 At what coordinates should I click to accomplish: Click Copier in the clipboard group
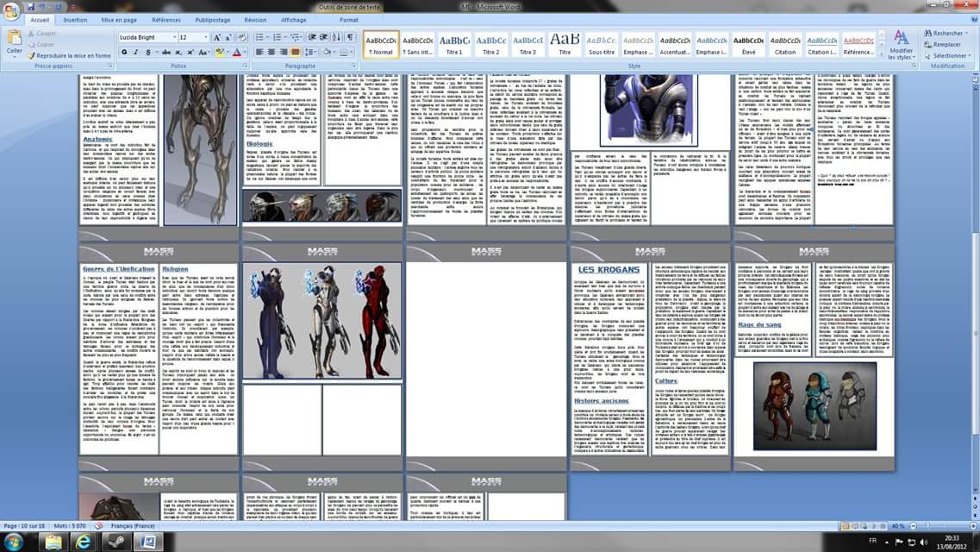[41, 44]
